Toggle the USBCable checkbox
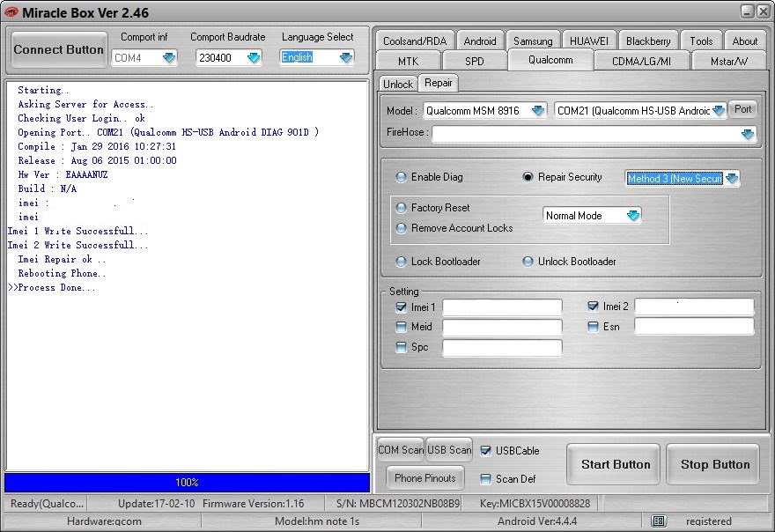The height and width of the screenshot is (532, 775). [x=486, y=450]
